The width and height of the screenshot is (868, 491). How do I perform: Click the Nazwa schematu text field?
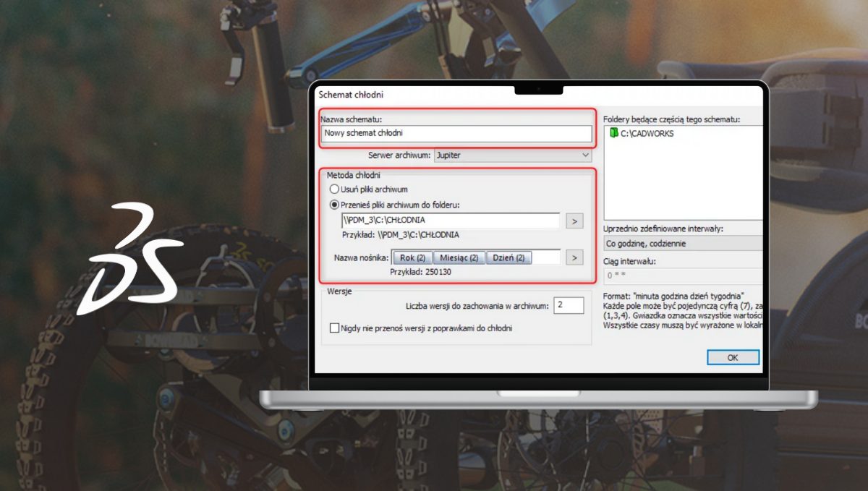pos(456,133)
